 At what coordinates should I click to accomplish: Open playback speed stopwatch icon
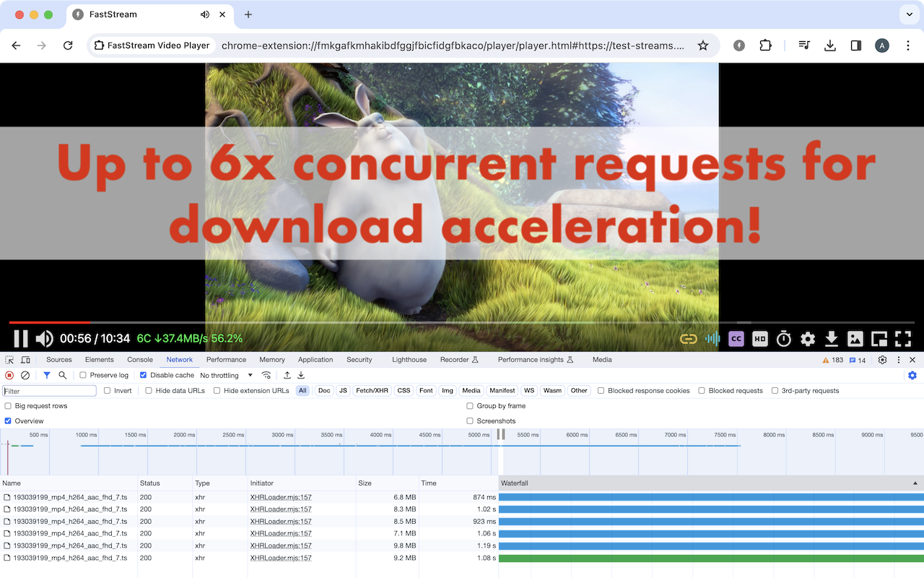[x=784, y=338]
